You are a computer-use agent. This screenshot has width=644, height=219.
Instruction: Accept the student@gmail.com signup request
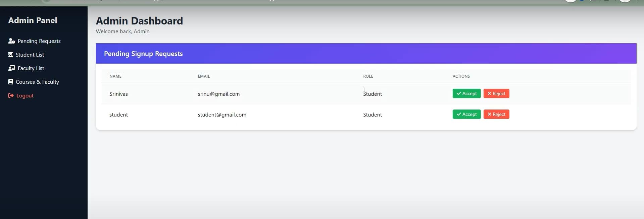(466, 114)
